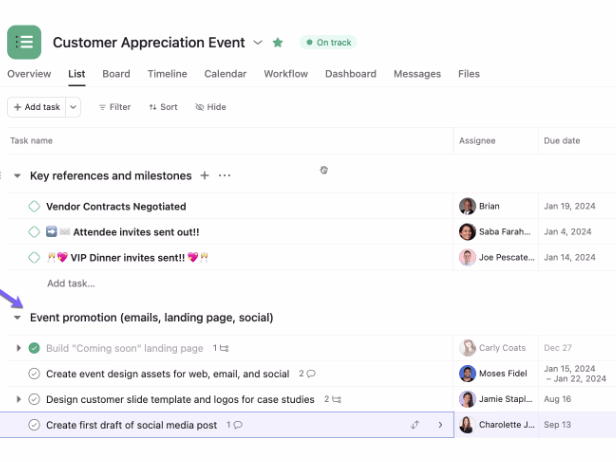Image resolution: width=616 pixels, height=462 pixels.
Task: Mark Design customer slide template task complete
Action: click(34, 399)
